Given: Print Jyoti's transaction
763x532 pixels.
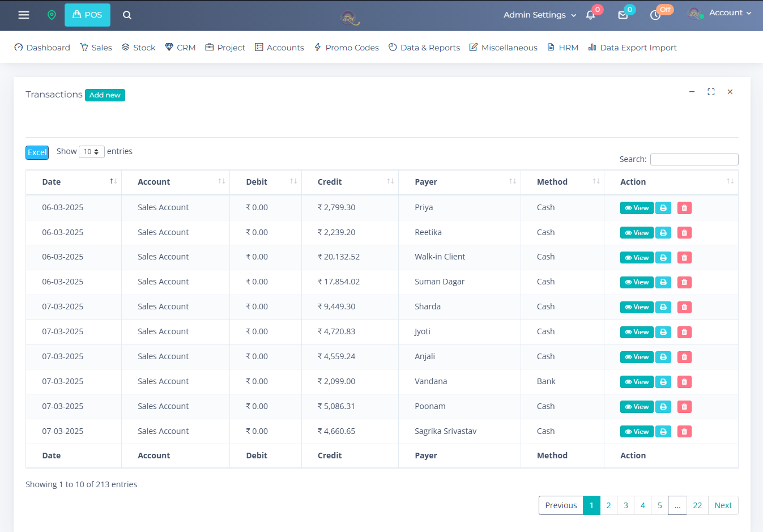Looking at the screenshot, I should (663, 332).
